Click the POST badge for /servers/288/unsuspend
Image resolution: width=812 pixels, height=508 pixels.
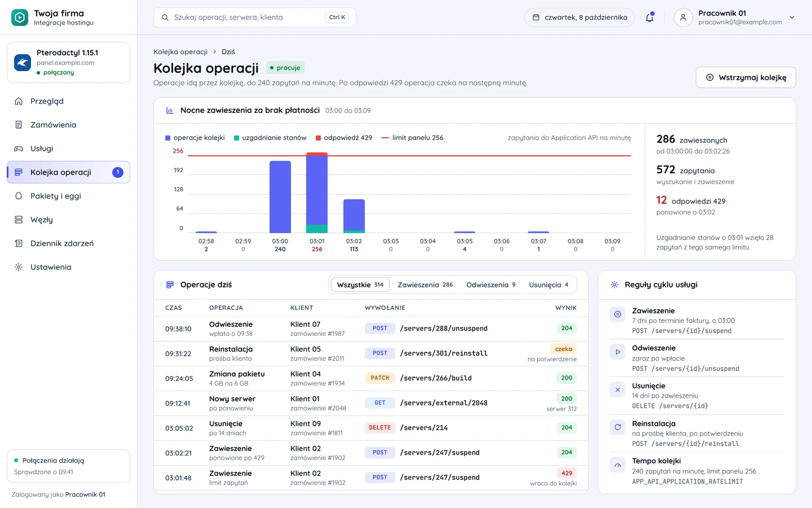(x=380, y=328)
